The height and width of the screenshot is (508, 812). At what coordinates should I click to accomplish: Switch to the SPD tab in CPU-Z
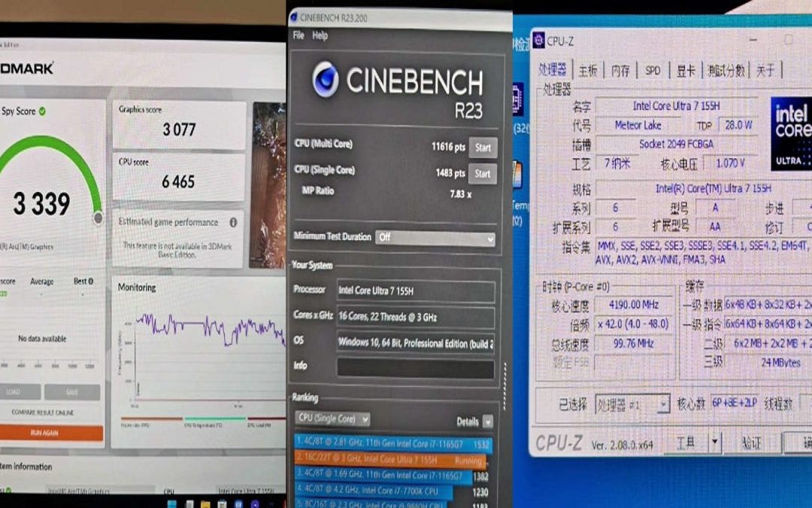point(653,70)
